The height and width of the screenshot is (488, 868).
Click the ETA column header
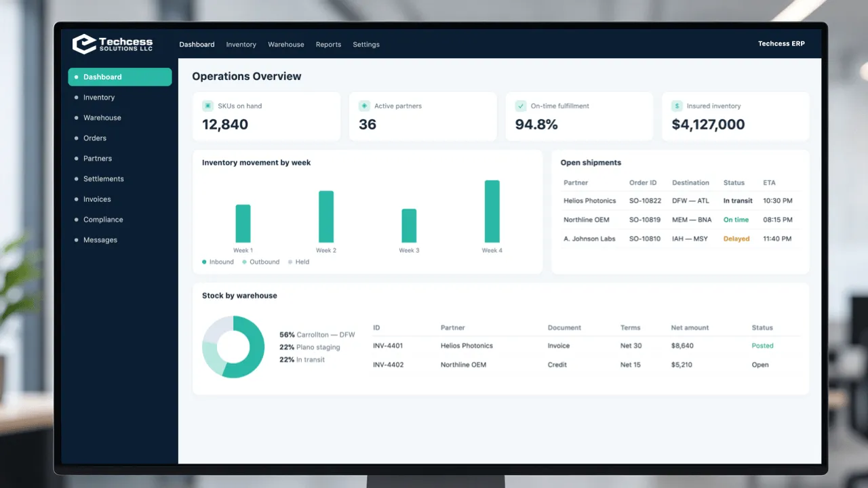769,183
